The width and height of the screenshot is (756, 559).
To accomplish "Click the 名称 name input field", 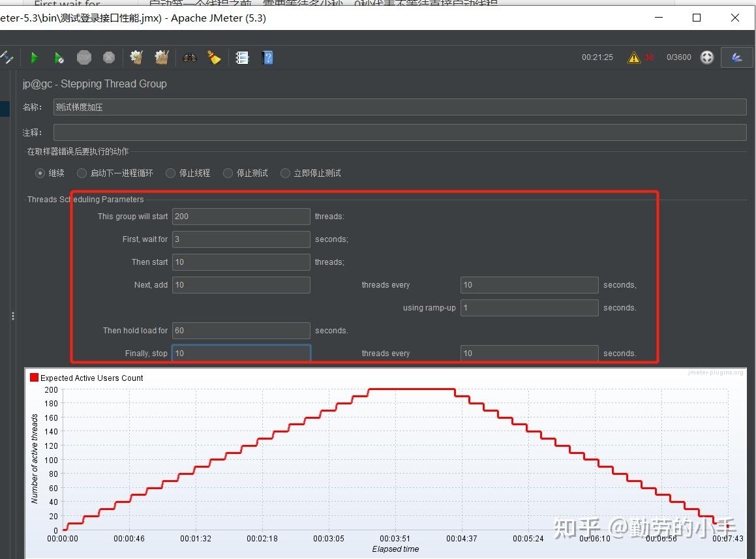I will tap(400, 107).
